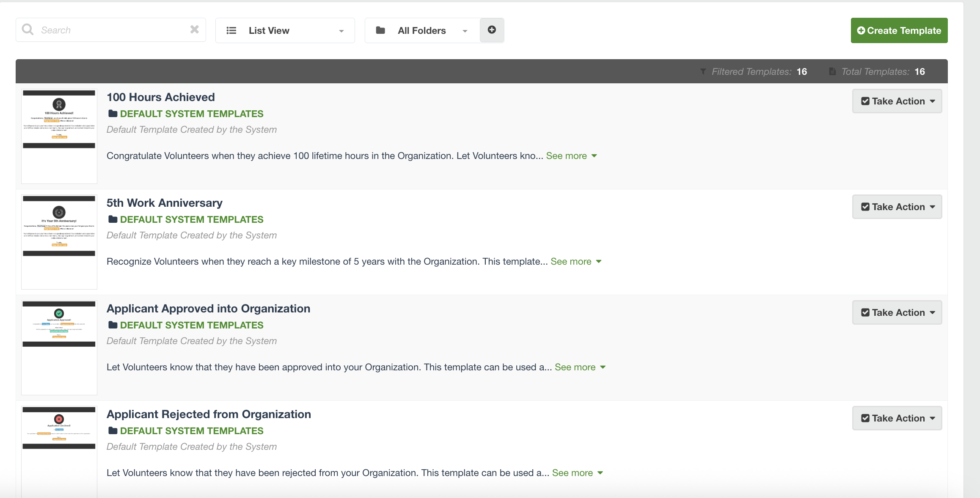Click the document icon beside Total Templates count
Screen dimensions: 980x498
(832, 71)
